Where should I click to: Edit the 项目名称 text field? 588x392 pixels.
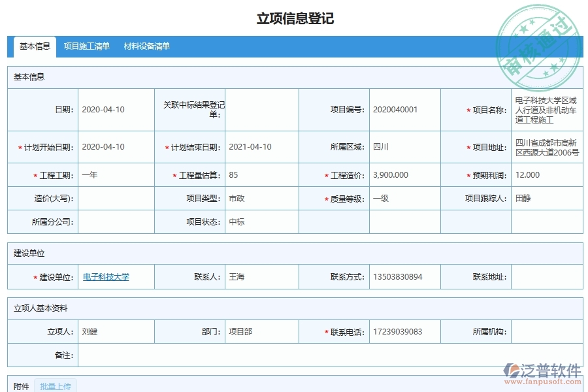546,109
